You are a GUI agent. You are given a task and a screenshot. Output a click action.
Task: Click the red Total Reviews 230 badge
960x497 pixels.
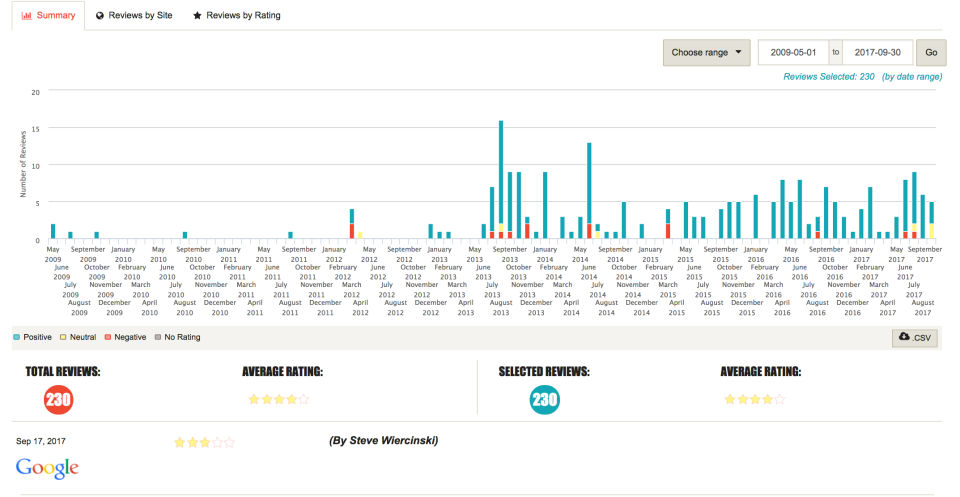tap(58, 400)
